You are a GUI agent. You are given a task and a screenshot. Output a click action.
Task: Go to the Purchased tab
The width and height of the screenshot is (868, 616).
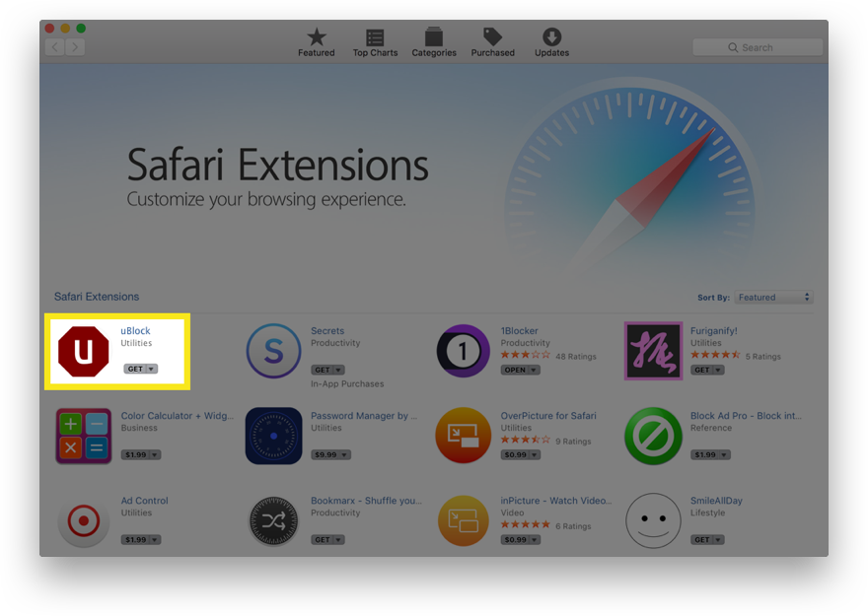click(492, 42)
